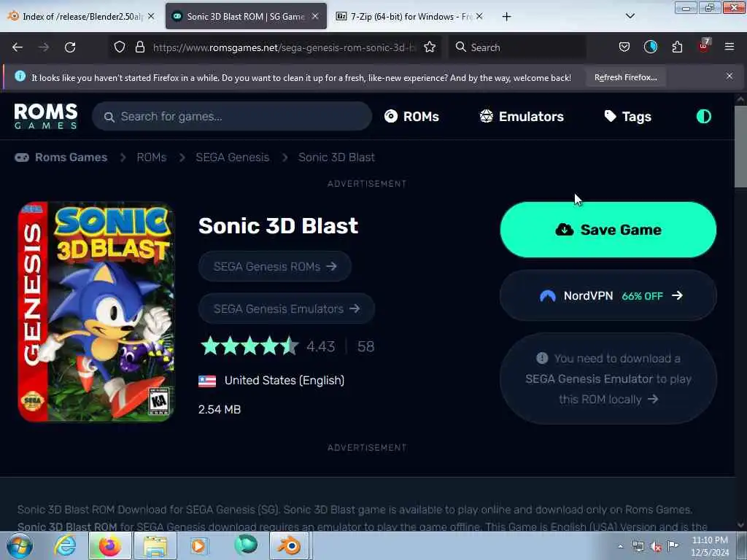Viewport: 747px width, 560px height.
Task: View site security lock info
Action: 139,47
